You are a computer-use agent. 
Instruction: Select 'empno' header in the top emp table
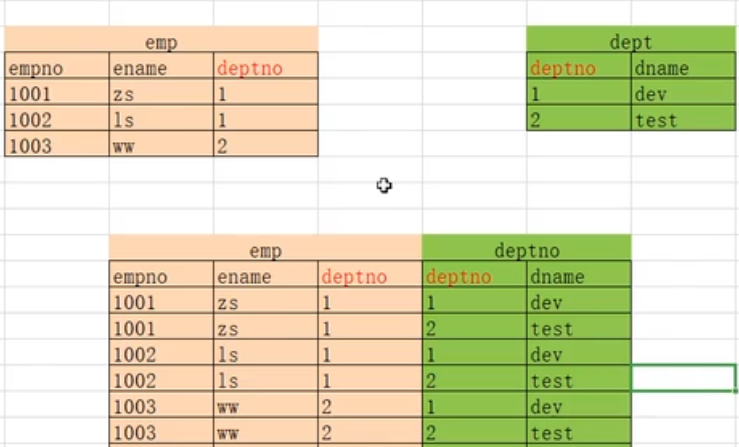tap(57, 68)
